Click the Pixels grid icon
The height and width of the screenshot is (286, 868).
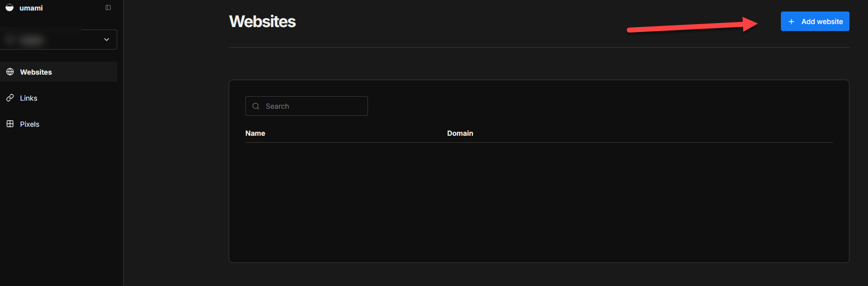(10, 124)
